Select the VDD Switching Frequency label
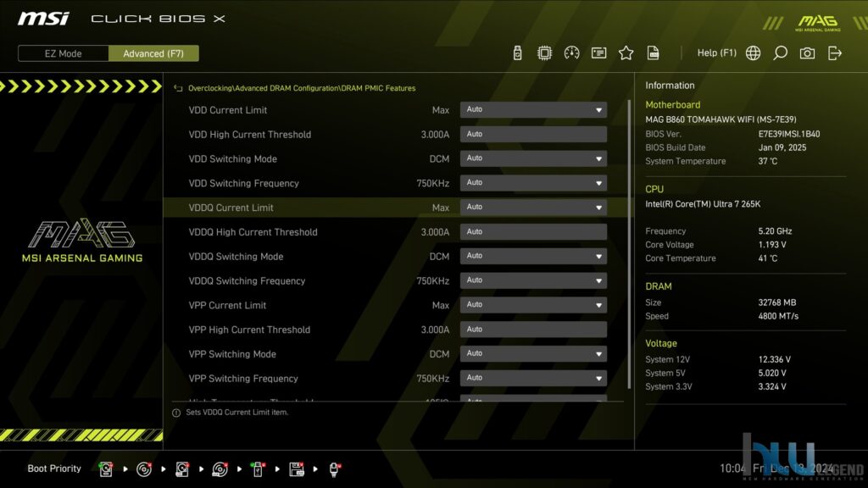Screen dimensions: 868x488 (243, 183)
